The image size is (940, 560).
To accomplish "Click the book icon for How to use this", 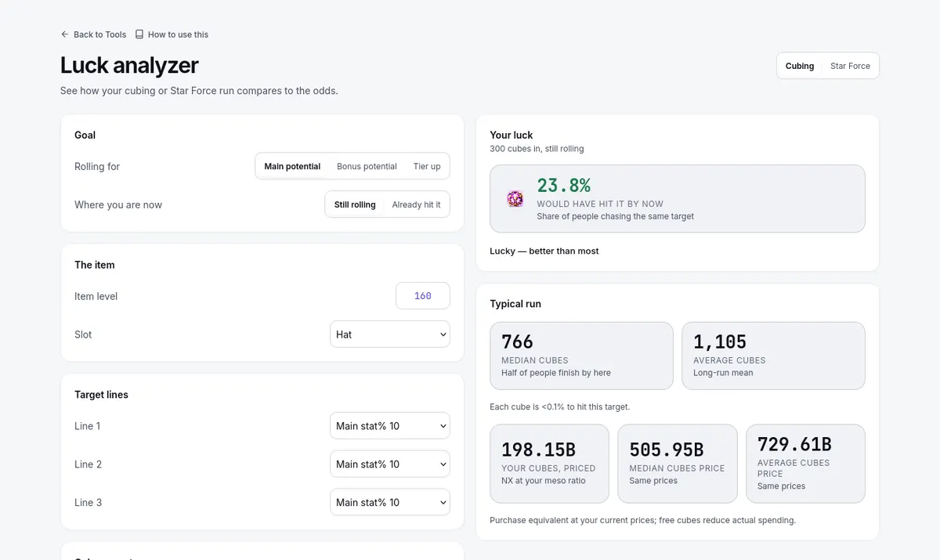I will [139, 34].
